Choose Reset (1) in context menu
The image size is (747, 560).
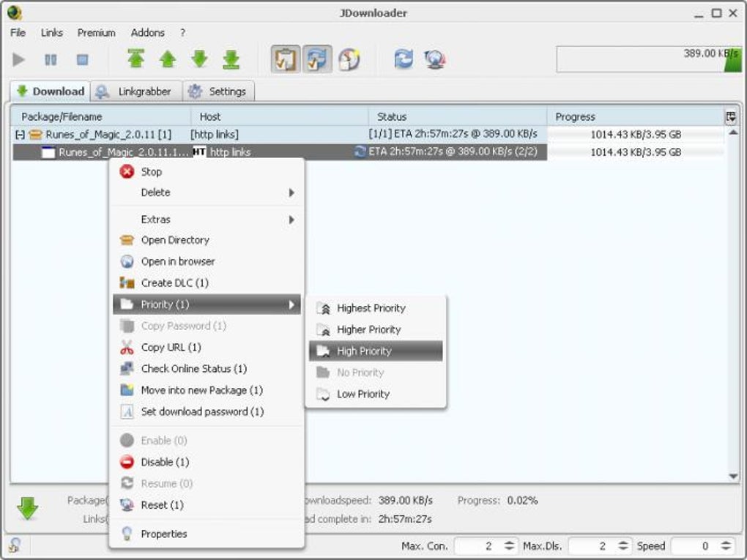pyautogui.click(x=207, y=505)
